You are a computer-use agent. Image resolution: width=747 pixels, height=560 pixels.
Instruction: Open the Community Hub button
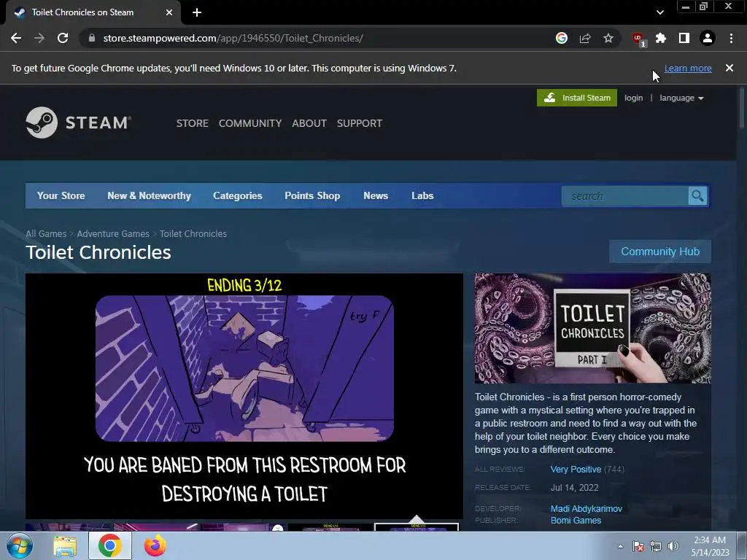pyautogui.click(x=660, y=252)
